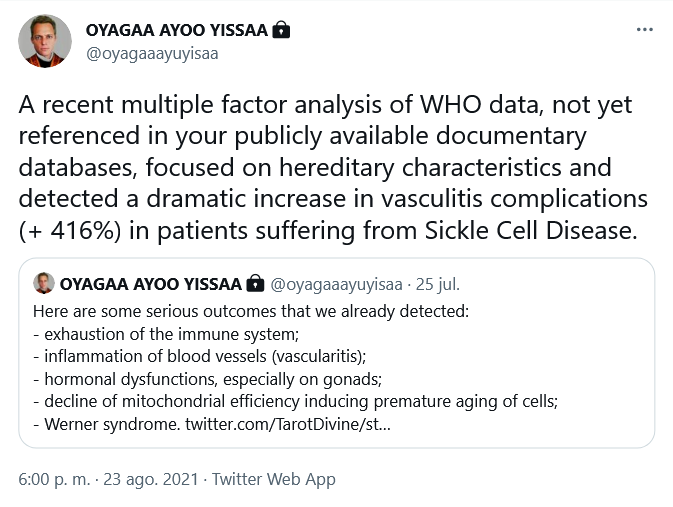Image resolution: width=673 pixels, height=507 pixels.
Task: Click the lock icon in the quoted tweet header
Action: 255,283
